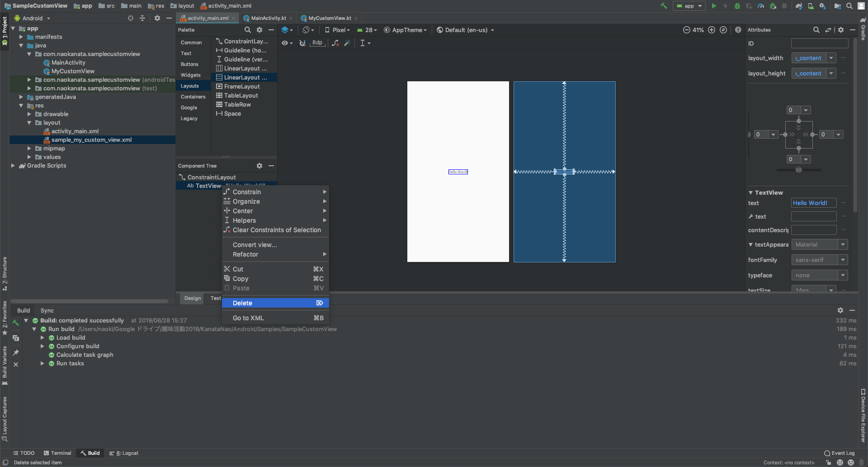Open the layout_width dropdown arrow

831,58
